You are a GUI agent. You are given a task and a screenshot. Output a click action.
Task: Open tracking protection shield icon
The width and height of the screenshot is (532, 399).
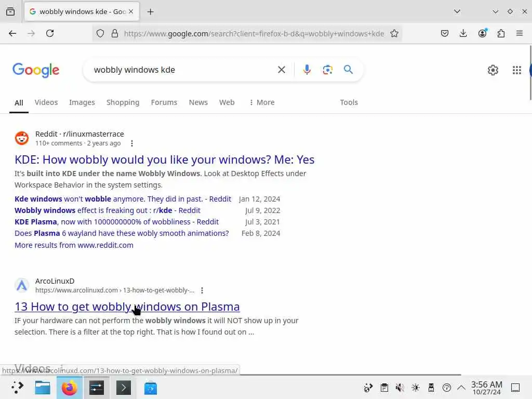tap(100, 33)
